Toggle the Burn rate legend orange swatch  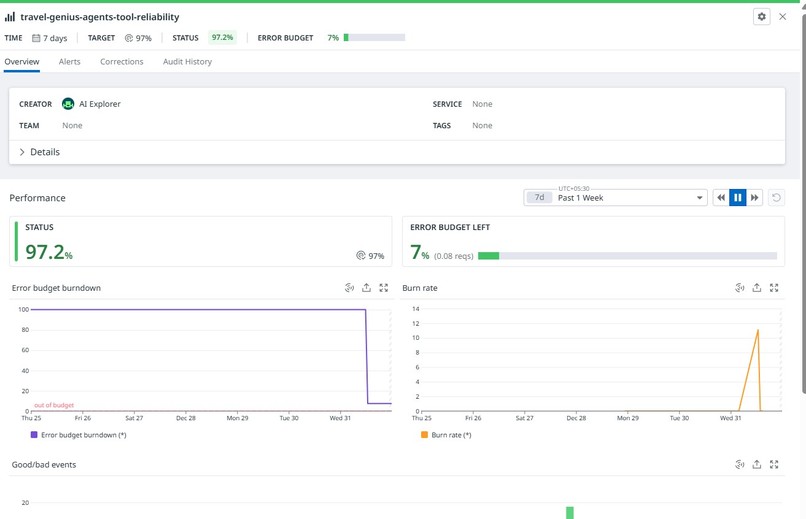[x=424, y=435]
